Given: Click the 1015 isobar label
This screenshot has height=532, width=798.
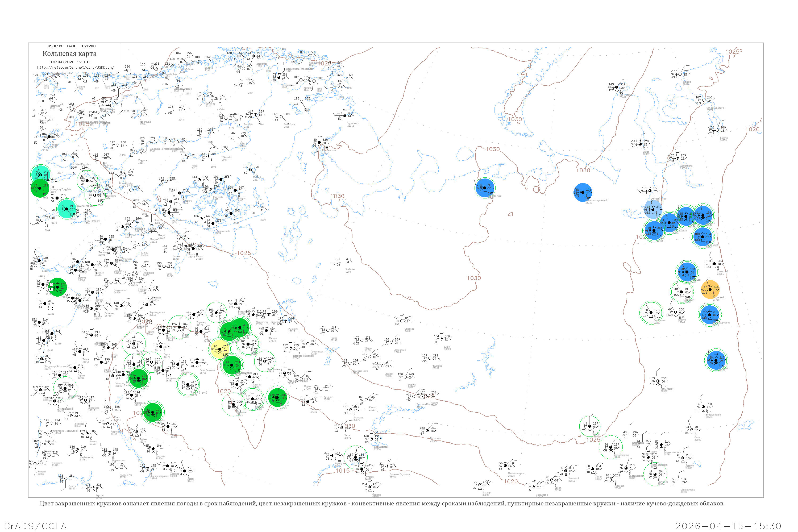Looking at the screenshot, I should click(343, 471).
